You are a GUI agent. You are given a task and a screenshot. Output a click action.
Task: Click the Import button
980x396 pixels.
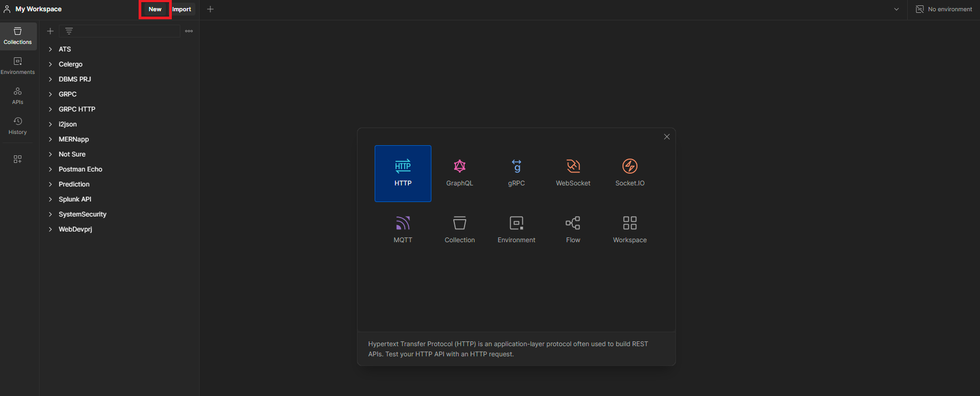[182, 9]
